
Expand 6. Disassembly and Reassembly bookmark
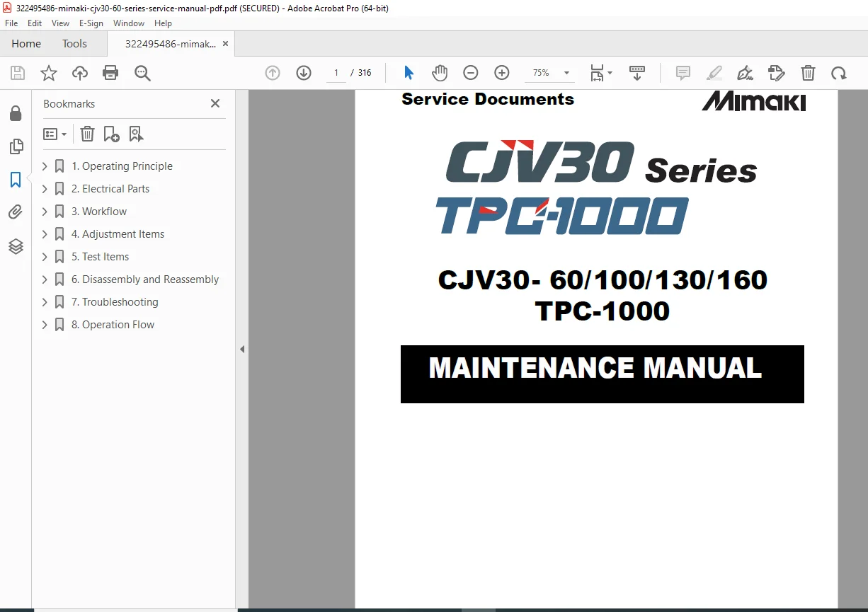45,279
